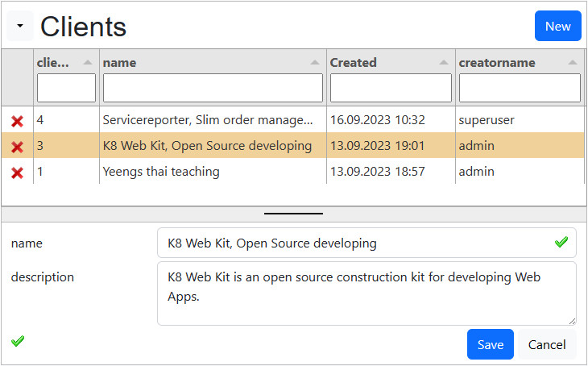The height and width of the screenshot is (366, 588).
Task: Open the Clients dropdown menu
Action: click(20, 27)
